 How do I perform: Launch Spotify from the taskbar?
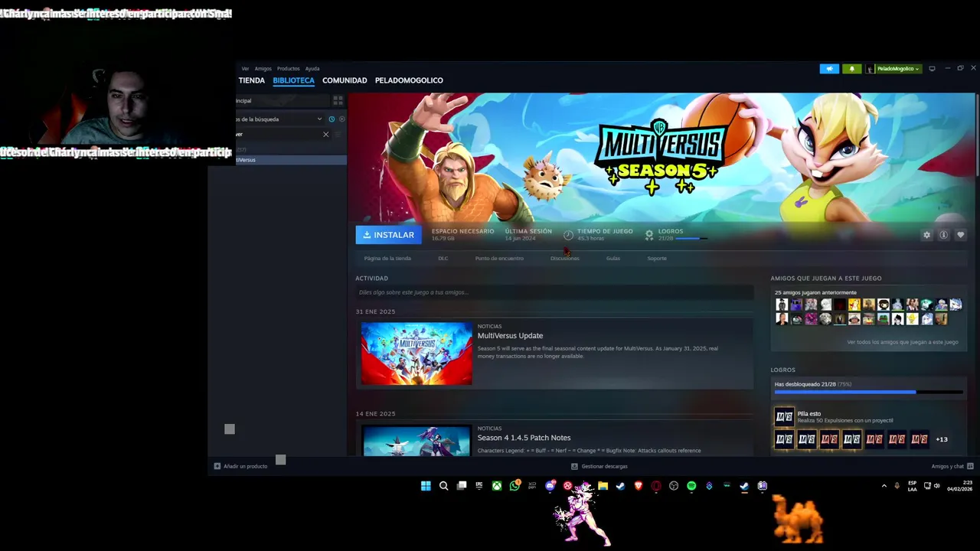[x=691, y=486]
